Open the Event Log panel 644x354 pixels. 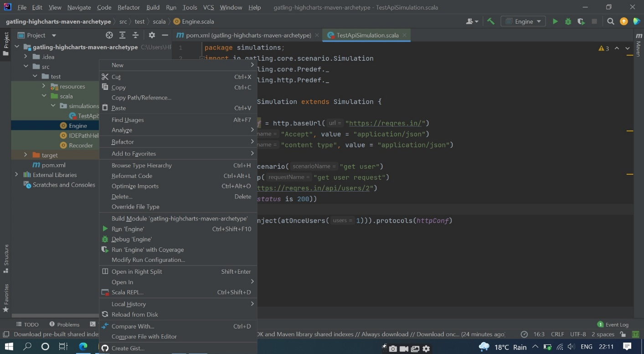[613, 324]
